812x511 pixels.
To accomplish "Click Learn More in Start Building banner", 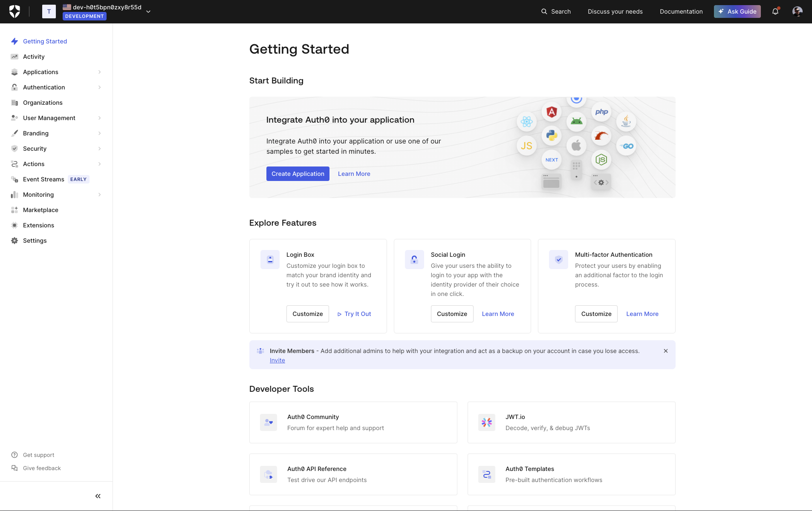I will 354,174.
